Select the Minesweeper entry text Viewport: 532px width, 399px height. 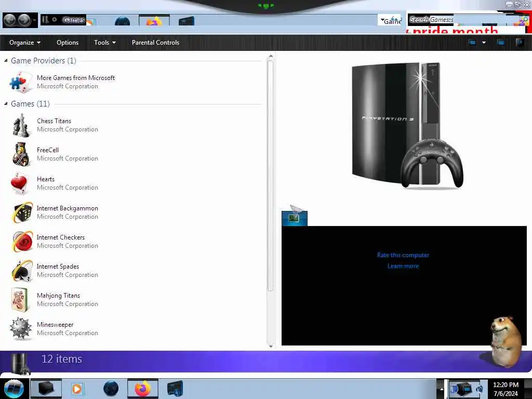tap(55, 325)
